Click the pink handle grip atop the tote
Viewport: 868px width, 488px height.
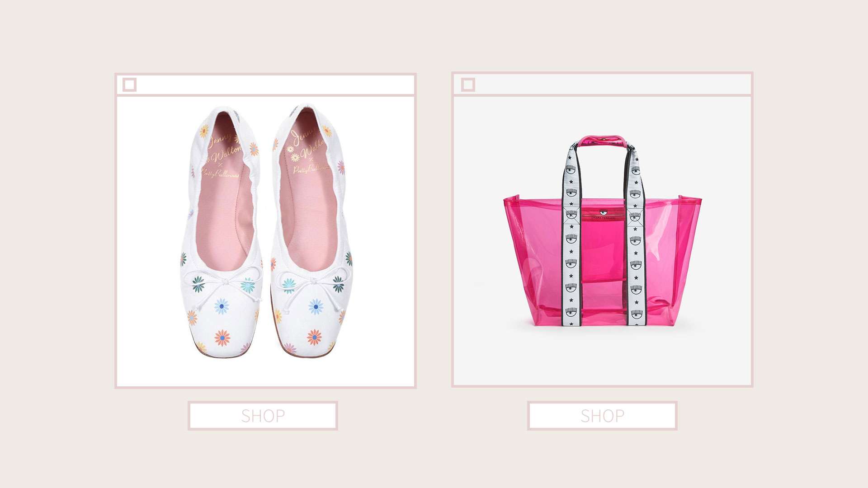603,140
